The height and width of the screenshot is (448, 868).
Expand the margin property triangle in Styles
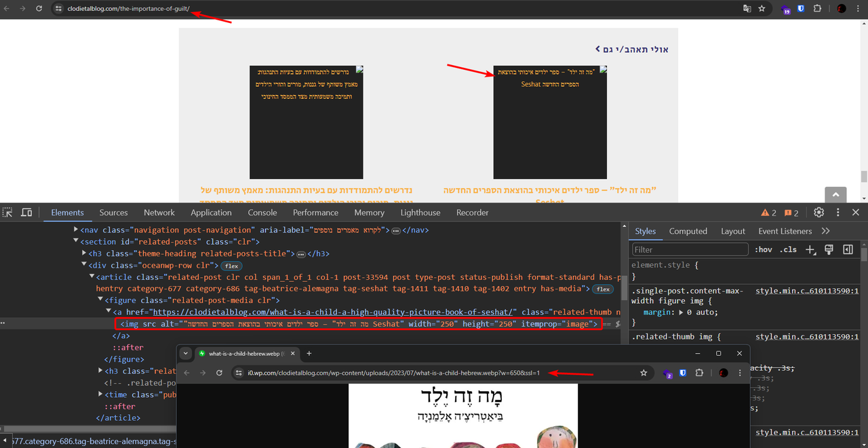coord(682,312)
